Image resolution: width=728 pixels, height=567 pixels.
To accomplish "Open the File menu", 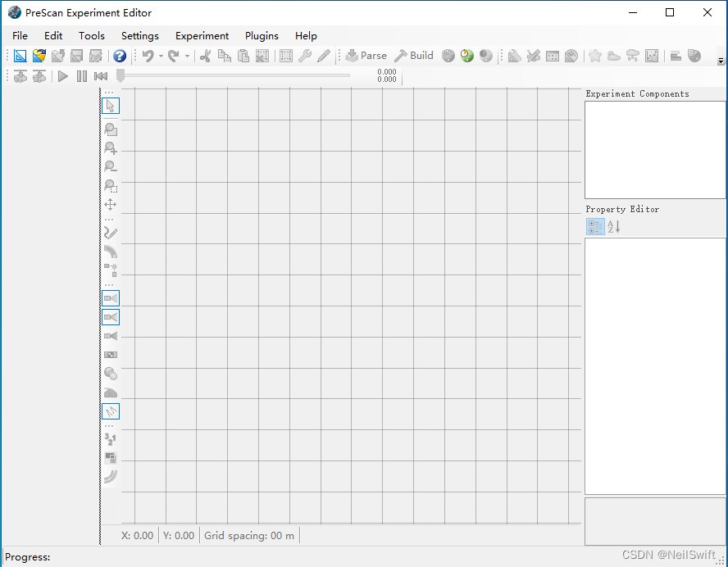I will point(20,36).
